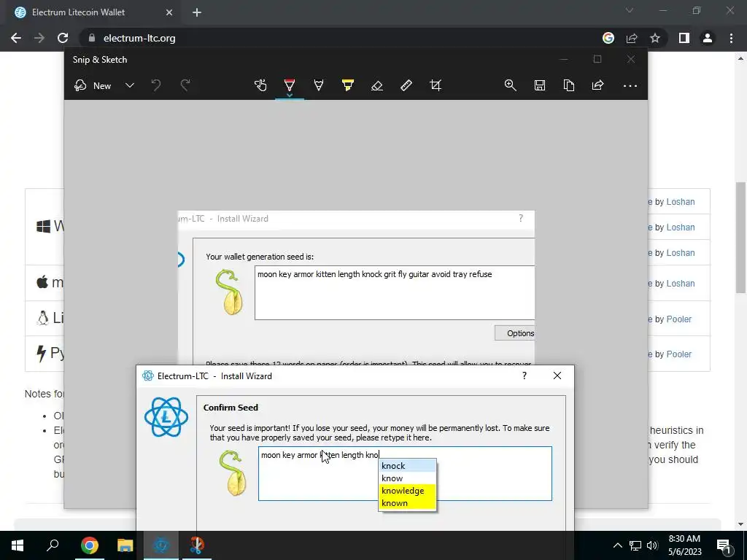Click the Options button in the snipped wizard
Screen dimensions: 747x560
(514, 333)
